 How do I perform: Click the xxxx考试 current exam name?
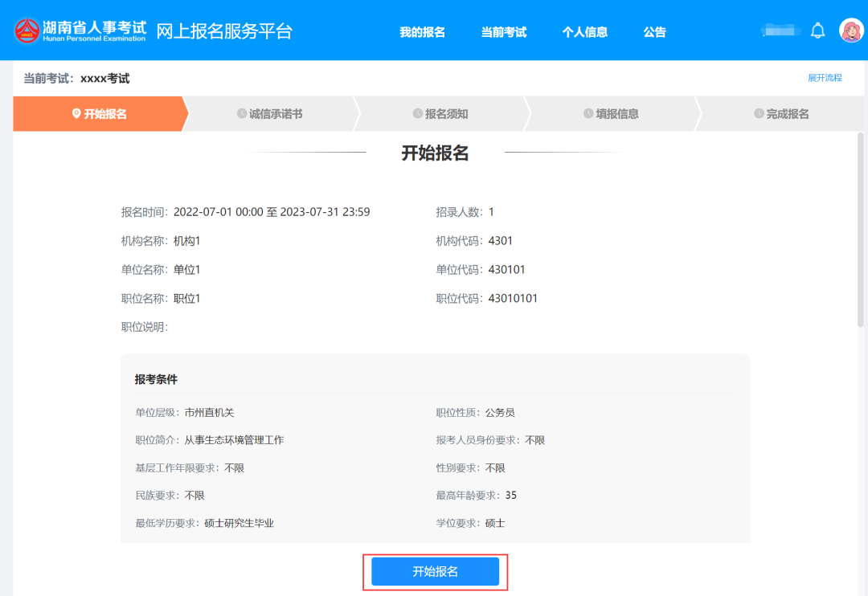(104, 79)
